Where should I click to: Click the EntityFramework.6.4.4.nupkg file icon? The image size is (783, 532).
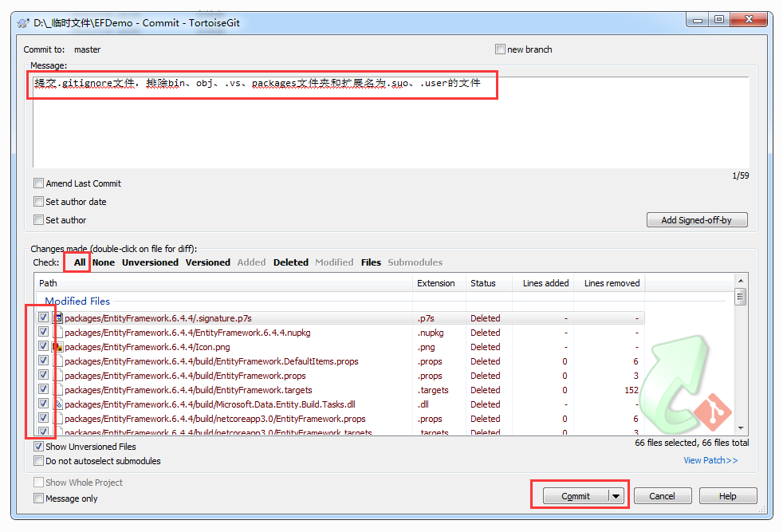point(57,333)
